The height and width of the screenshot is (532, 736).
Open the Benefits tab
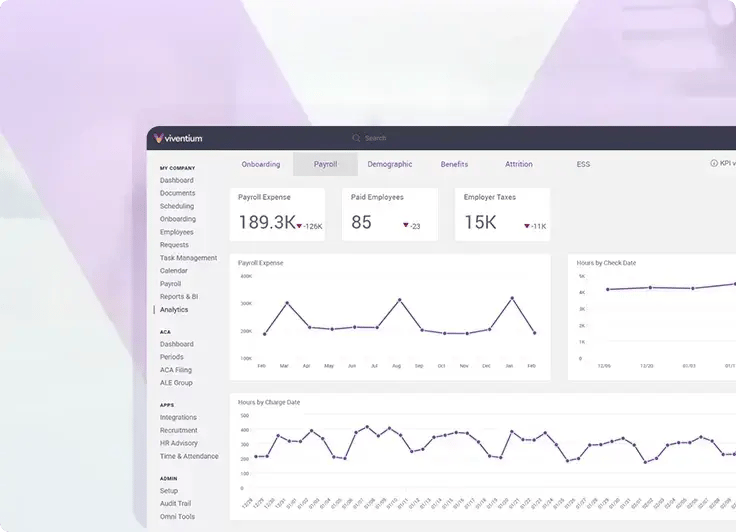[x=454, y=164]
